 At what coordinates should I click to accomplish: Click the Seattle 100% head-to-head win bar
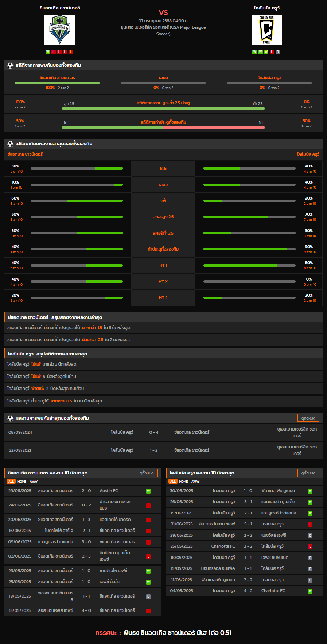(57, 83)
